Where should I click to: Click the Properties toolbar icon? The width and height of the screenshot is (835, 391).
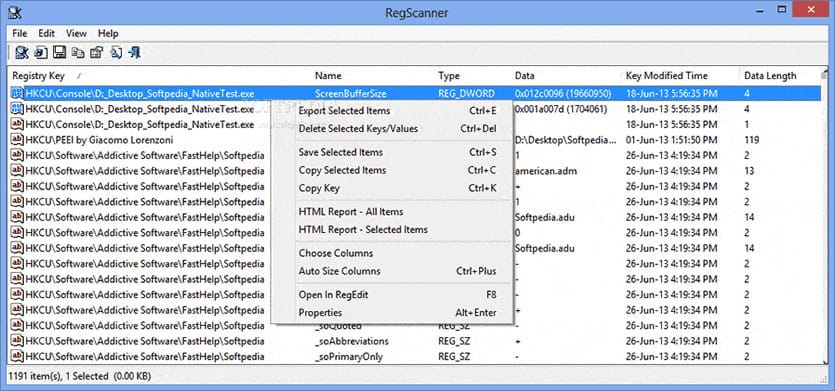pyautogui.click(x=97, y=52)
